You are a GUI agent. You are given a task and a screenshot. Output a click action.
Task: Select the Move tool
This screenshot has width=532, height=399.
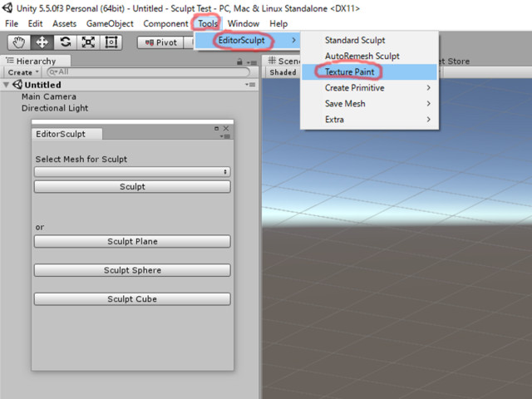(x=42, y=42)
